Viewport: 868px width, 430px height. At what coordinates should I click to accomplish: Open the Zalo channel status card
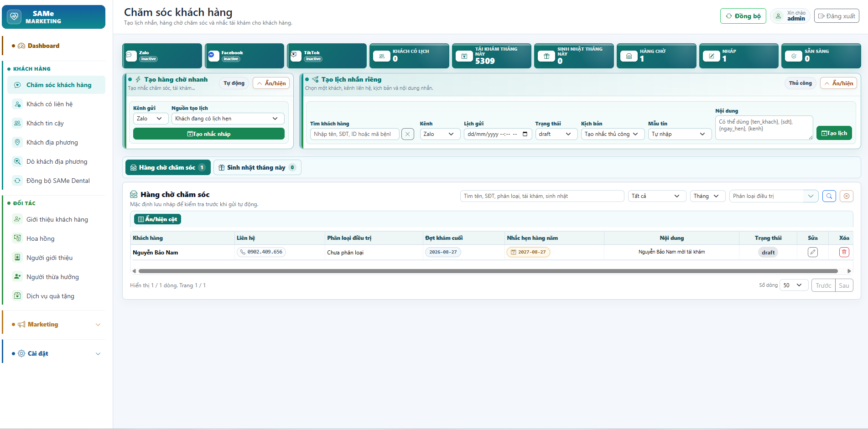162,56
